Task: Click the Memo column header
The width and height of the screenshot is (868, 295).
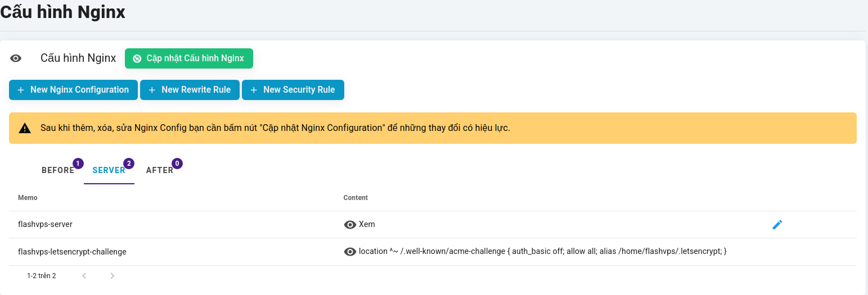Action: (28, 198)
